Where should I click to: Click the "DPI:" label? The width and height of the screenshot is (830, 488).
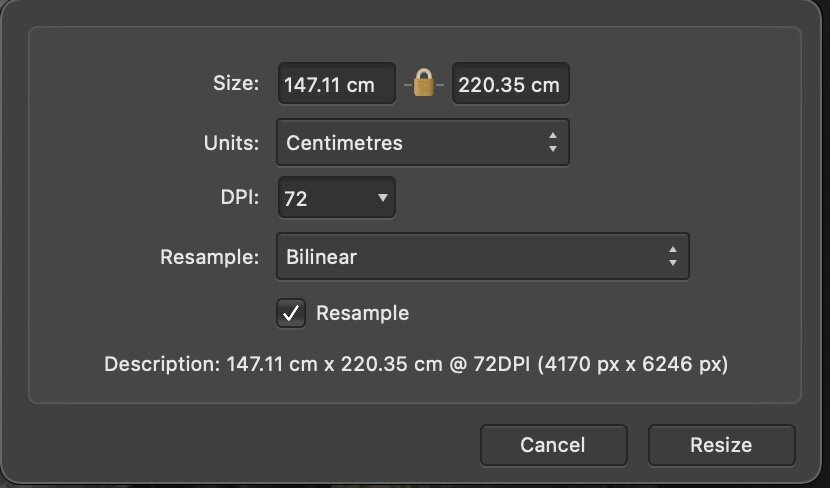pyautogui.click(x=240, y=198)
